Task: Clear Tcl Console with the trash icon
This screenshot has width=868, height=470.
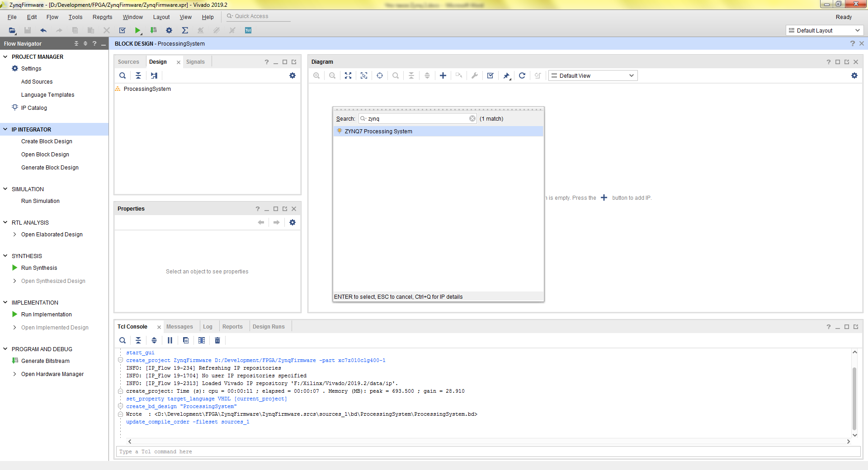Action: tap(217, 340)
